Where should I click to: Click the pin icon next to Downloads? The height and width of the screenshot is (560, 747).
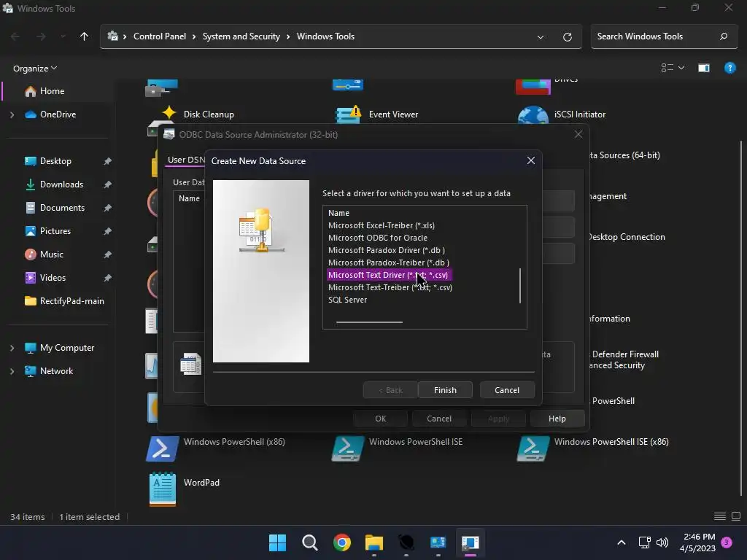tap(108, 184)
